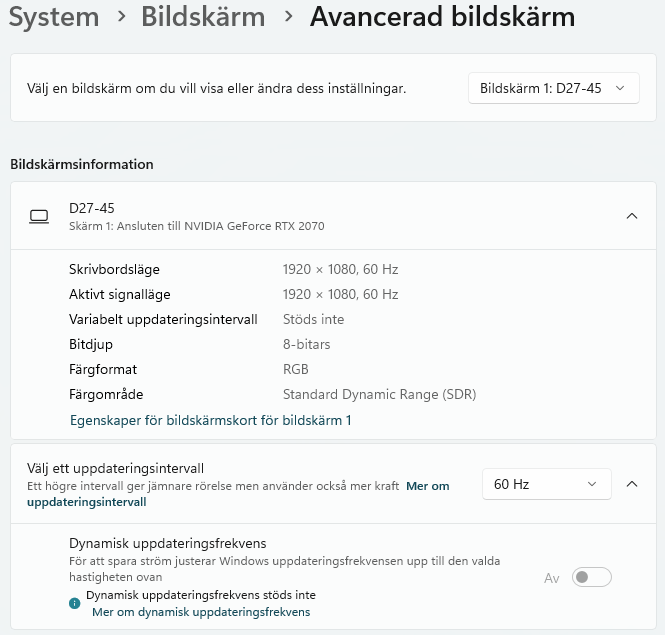Click Skärm 1: Ansluten till NVIDIA GeForce RTX 2070
The height and width of the screenshot is (635, 665).
[x=197, y=226]
